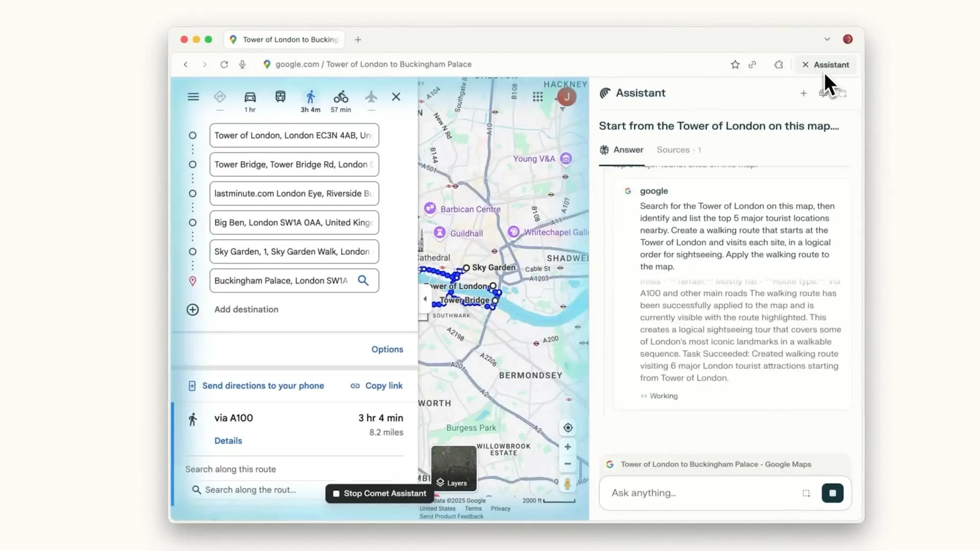Open the browser tab list chevron
The width and height of the screenshot is (980, 551).
coord(827,39)
